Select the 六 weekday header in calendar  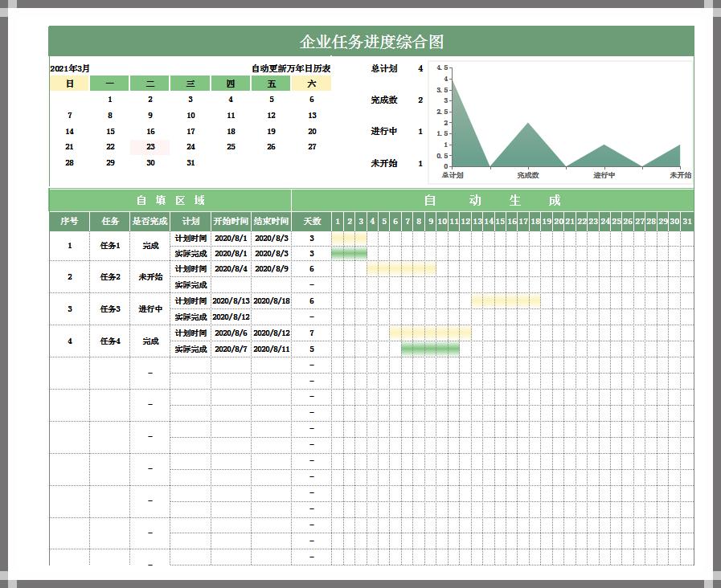(x=312, y=84)
